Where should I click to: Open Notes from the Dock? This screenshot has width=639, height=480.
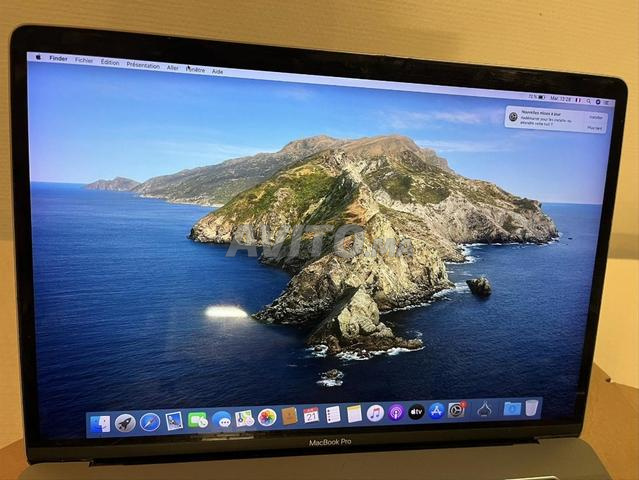point(354,414)
